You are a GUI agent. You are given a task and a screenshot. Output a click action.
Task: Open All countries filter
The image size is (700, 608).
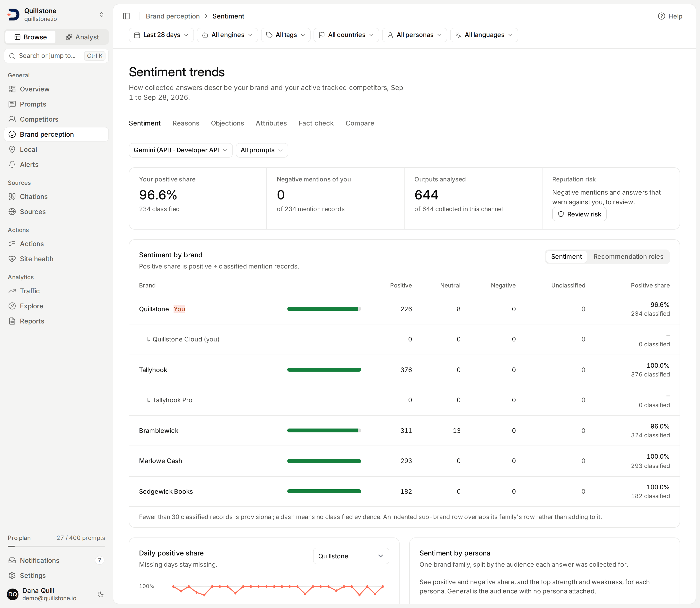coord(346,35)
